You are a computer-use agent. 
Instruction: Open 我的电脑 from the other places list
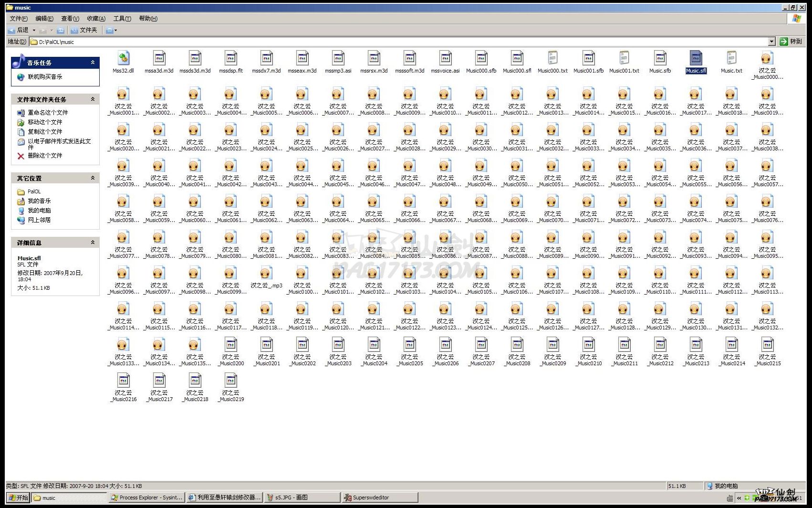(39, 211)
